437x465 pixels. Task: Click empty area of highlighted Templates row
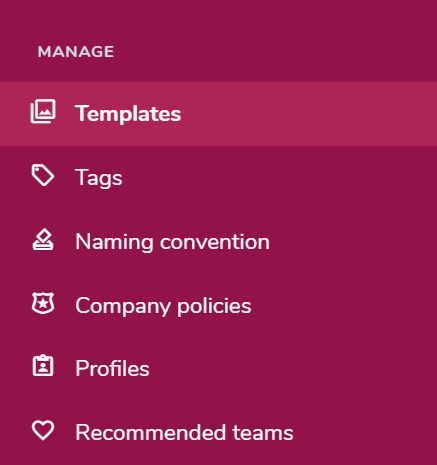click(307, 114)
